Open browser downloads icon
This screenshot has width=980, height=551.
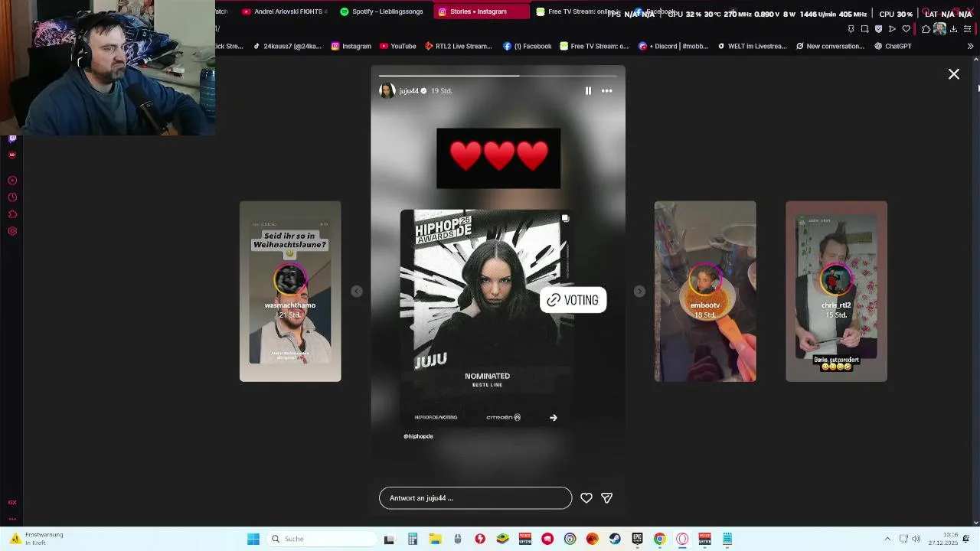click(x=953, y=29)
